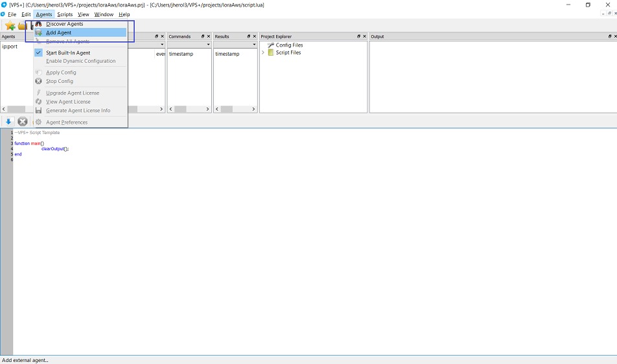Click the new project star icon

10,26
